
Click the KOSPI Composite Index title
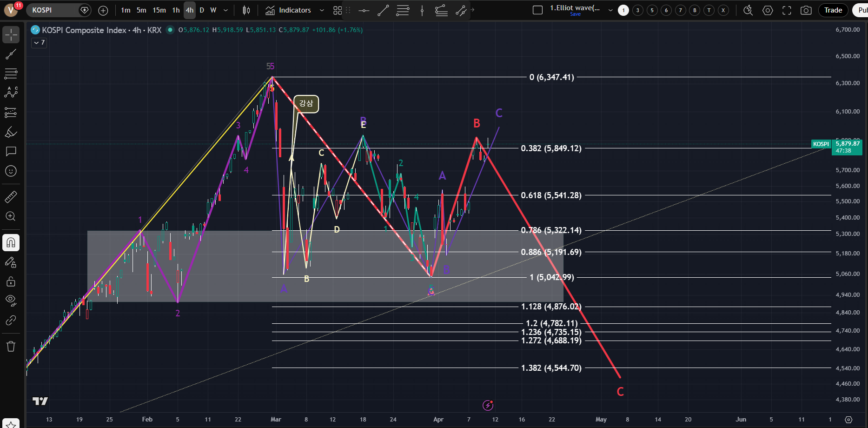coord(102,30)
